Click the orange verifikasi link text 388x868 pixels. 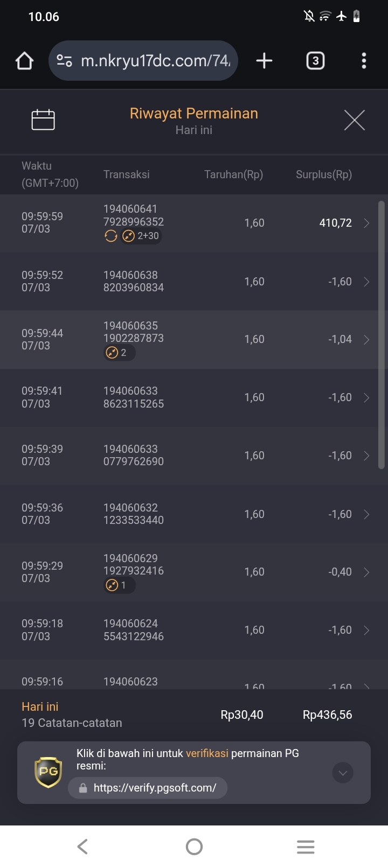pos(207,753)
